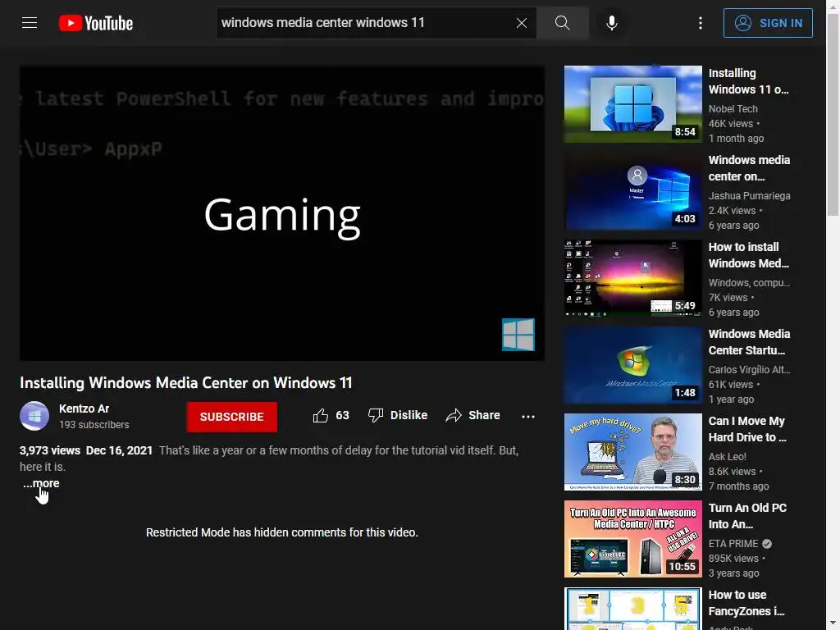Open 'Windows media center on...' suggested title
Screen dimensions: 840x630
coord(749,168)
